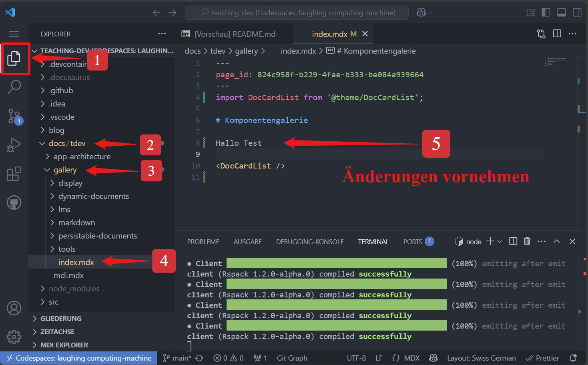Open Source Control view with badge
Image resolution: width=588 pixels, height=365 pixels.
click(14, 116)
